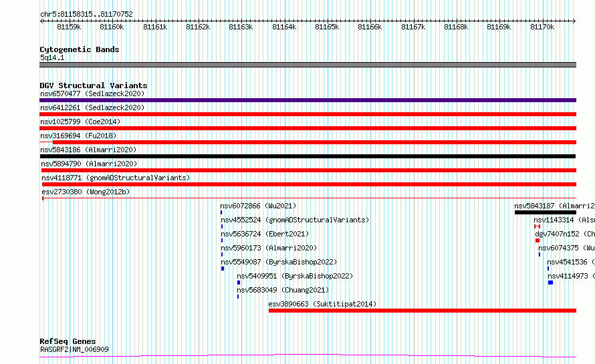Open nsv5549087 (ByrskaBishop2022) label
The width and height of the screenshot is (595, 364).
coord(279,262)
